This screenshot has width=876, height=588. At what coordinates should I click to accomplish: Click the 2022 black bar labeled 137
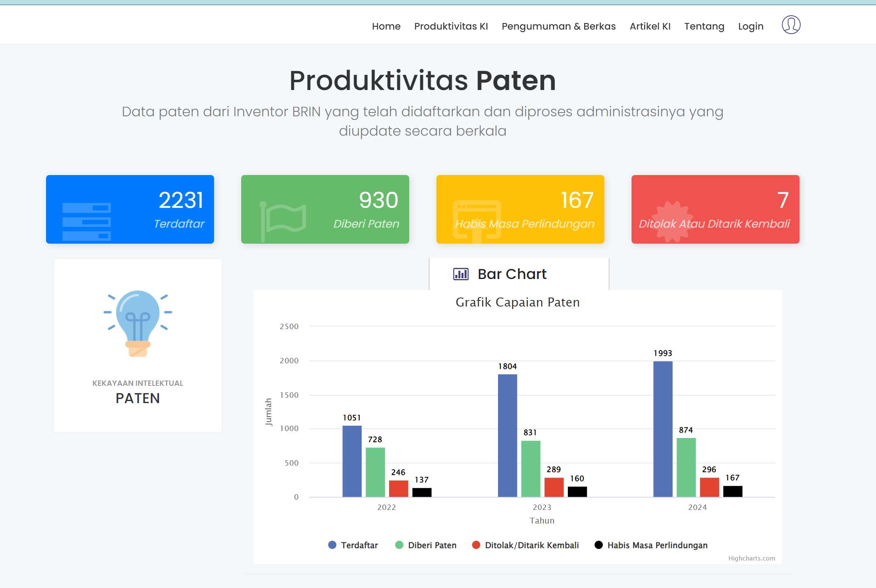(422, 492)
